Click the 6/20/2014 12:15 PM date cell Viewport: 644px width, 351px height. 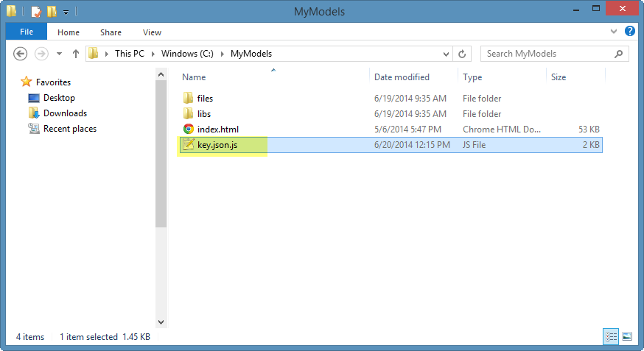[x=412, y=145]
